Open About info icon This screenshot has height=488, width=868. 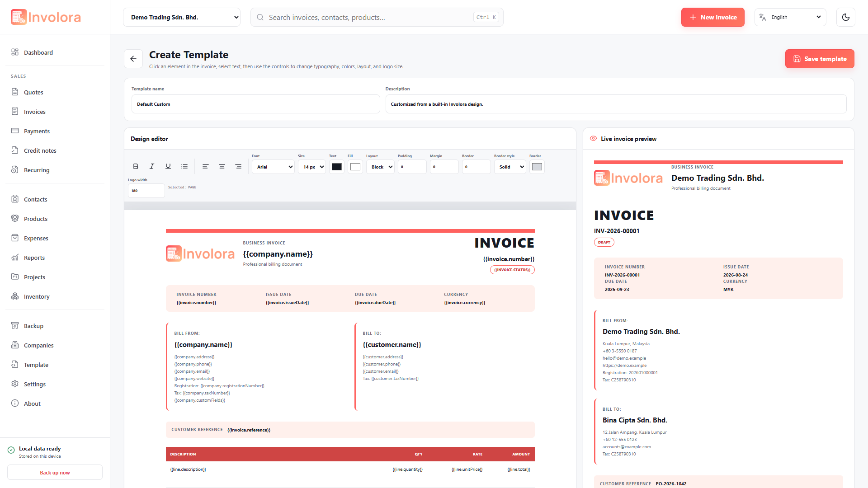[15, 404]
